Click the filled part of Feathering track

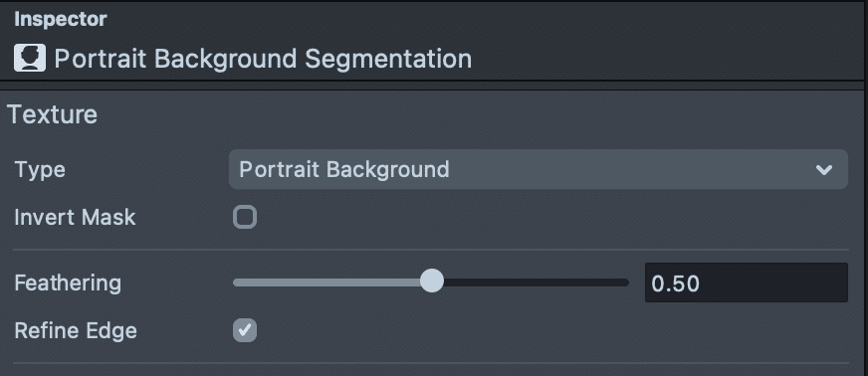pos(326,282)
